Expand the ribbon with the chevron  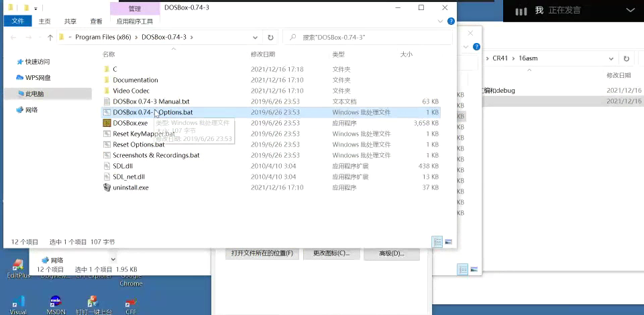click(x=440, y=21)
